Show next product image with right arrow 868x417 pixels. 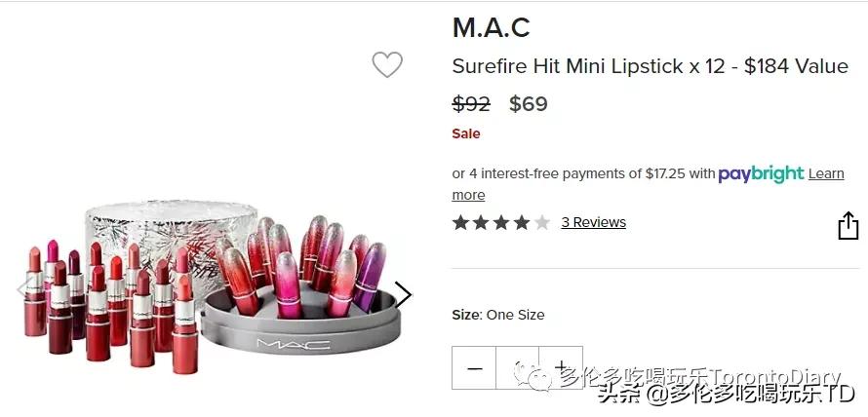pos(403,293)
